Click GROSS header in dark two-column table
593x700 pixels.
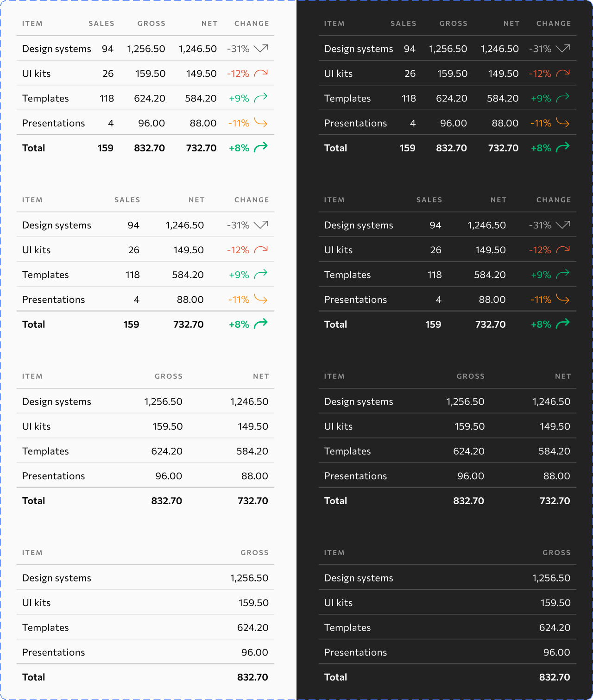556,553
